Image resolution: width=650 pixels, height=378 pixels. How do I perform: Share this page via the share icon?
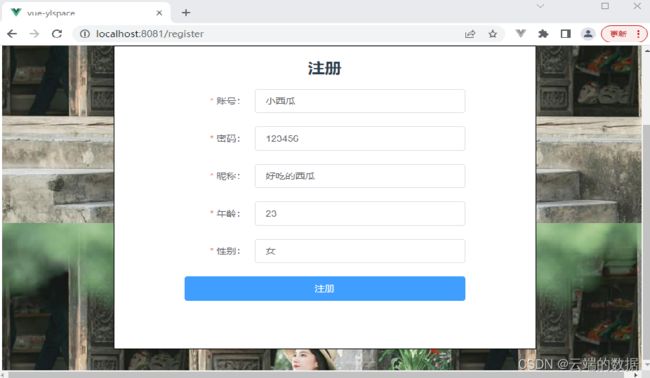(x=470, y=34)
